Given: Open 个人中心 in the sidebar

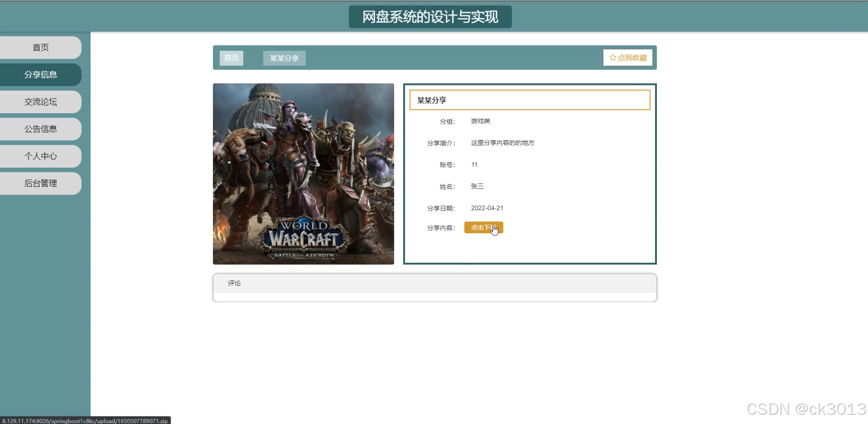Looking at the screenshot, I should tap(41, 156).
